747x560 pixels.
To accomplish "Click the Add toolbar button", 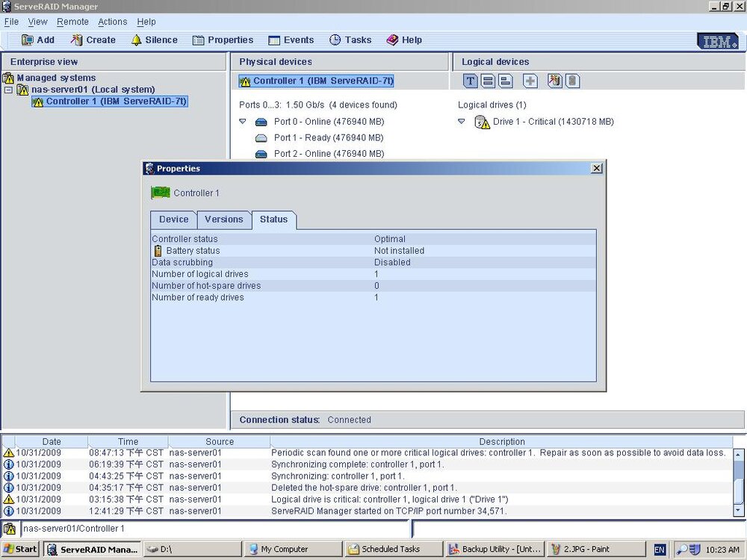I will [38, 40].
